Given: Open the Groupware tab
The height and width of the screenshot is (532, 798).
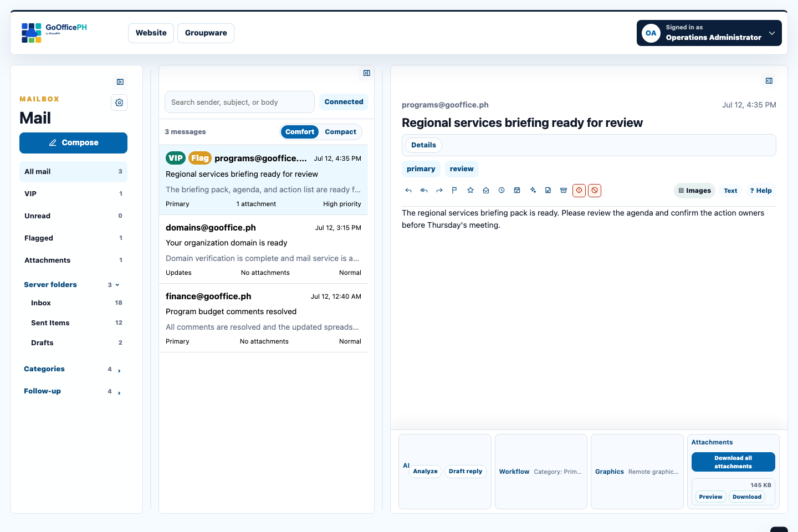Looking at the screenshot, I should point(206,33).
